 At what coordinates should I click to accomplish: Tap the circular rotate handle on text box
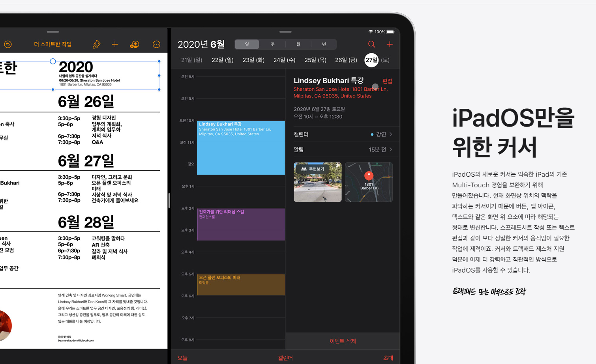click(x=53, y=62)
